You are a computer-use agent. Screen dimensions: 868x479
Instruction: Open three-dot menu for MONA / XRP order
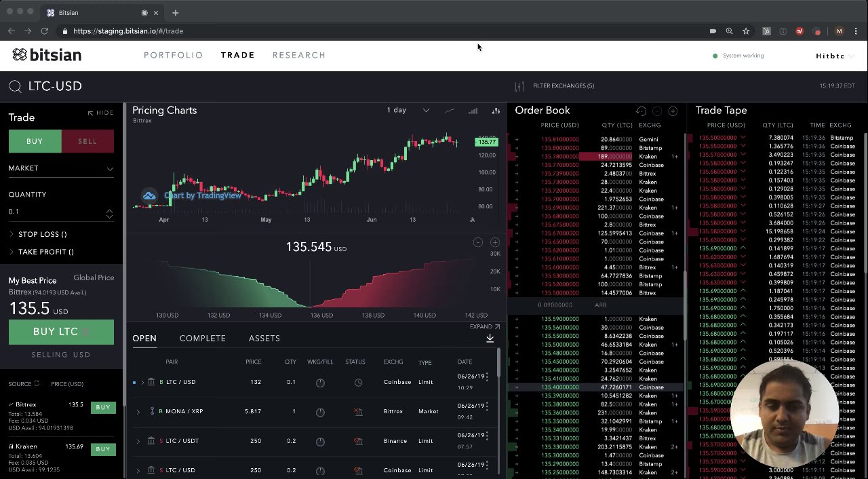tap(486, 406)
